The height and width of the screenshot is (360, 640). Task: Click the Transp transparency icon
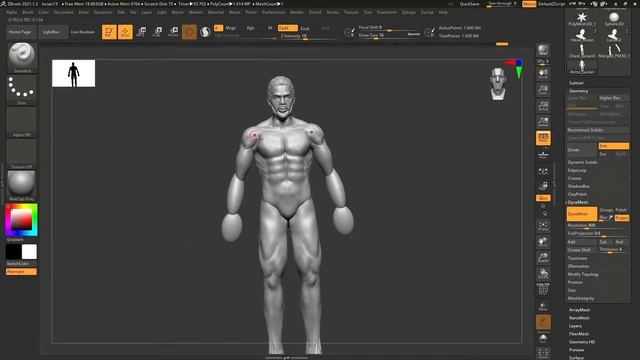tap(543, 306)
